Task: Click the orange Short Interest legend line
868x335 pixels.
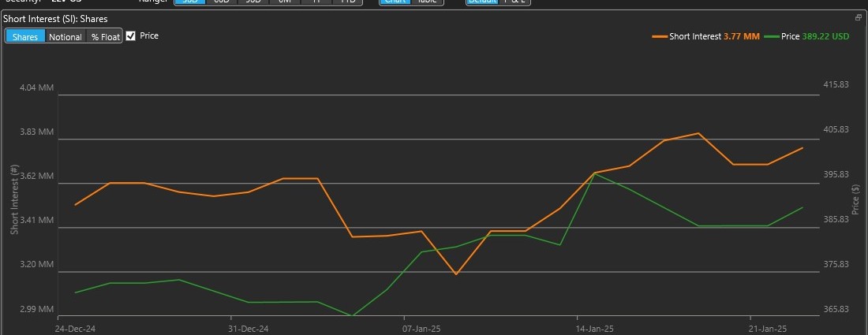Action: [x=660, y=36]
